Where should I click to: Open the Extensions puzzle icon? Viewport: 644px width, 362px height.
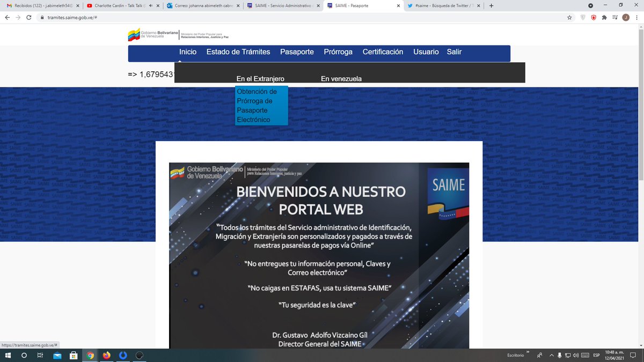(604, 17)
